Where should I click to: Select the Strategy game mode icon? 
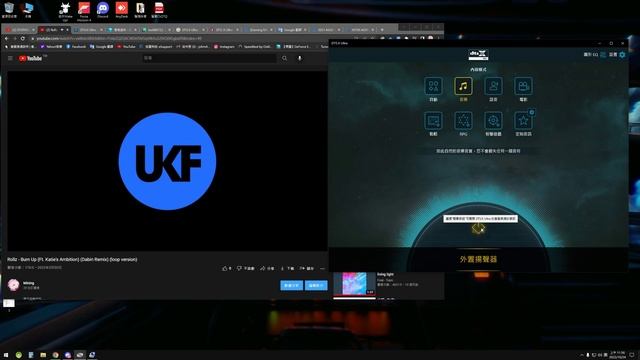[x=433, y=121]
